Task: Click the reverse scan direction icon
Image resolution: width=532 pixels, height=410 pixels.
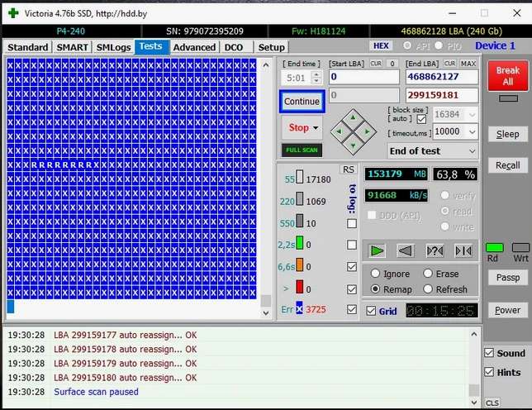Action: (x=406, y=250)
